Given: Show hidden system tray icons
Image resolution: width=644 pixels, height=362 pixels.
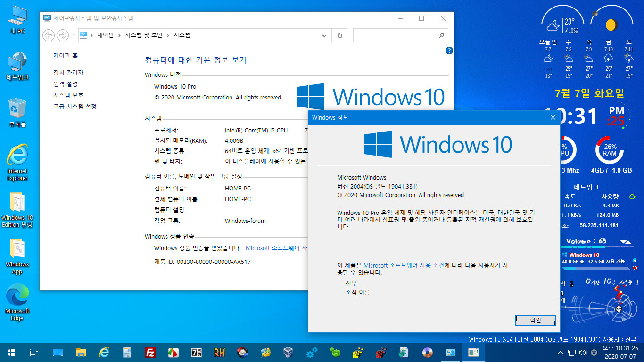Looking at the screenshot, I should (560, 352).
